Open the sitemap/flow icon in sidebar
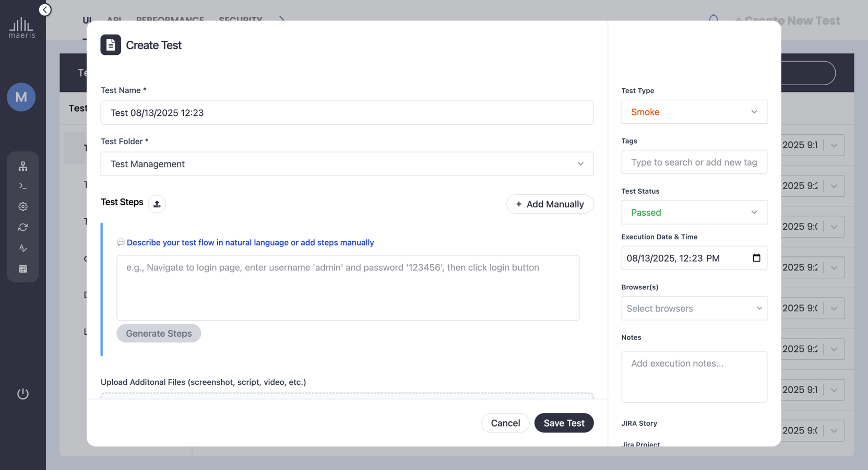Screen dimensions: 868x470 tap(23, 166)
